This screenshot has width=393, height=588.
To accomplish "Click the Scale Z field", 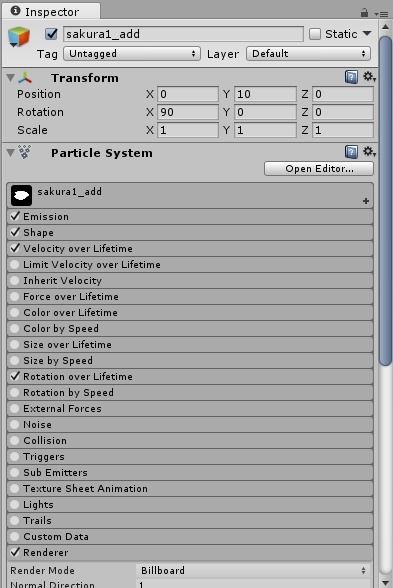I will click(x=343, y=130).
